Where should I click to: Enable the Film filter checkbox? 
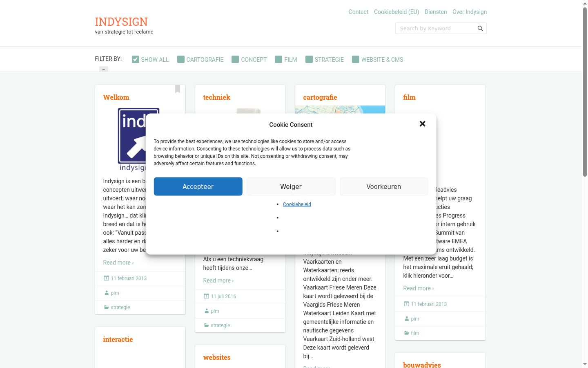tap(278, 59)
